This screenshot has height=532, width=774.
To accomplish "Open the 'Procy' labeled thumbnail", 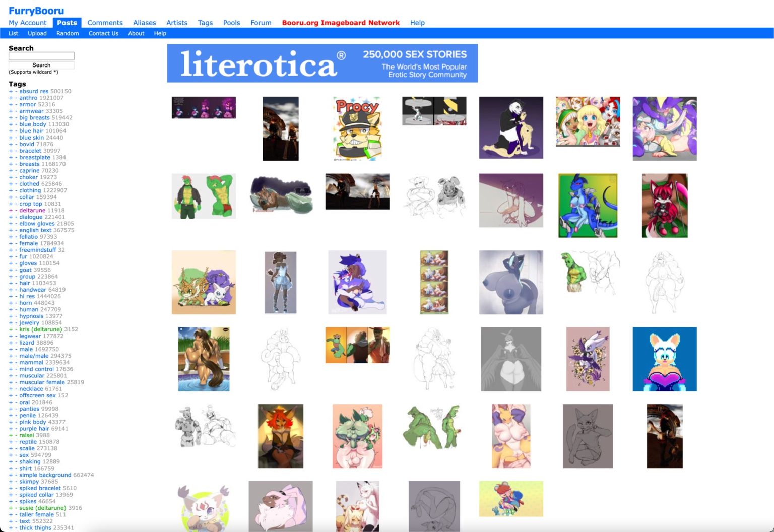I will (x=357, y=129).
